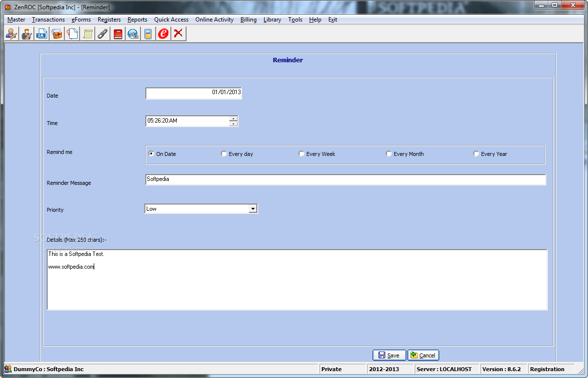Increase time with the spinner up arrow
The height and width of the screenshot is (378, 588).
coord(233,119)
